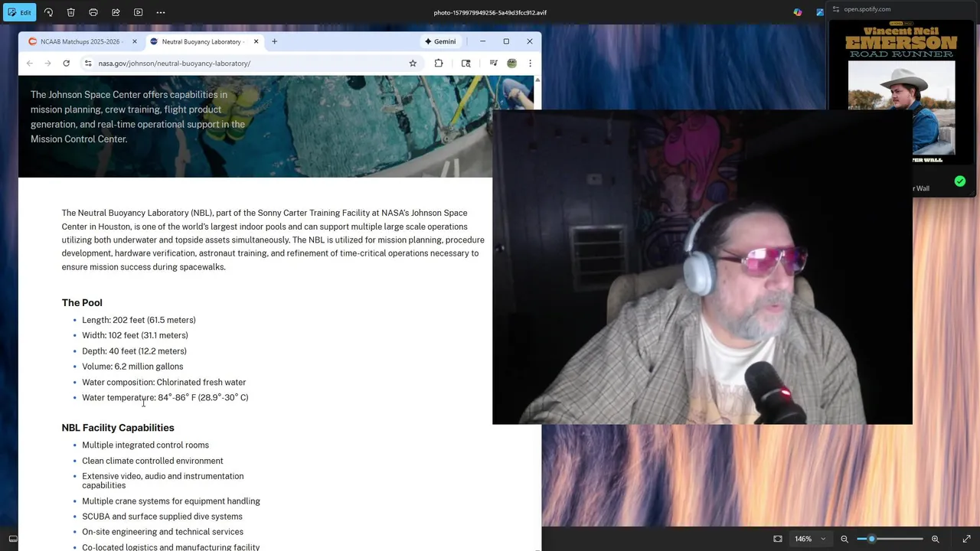Click the "Water temperature" line

pyautogui.click(x=165, y=398)
